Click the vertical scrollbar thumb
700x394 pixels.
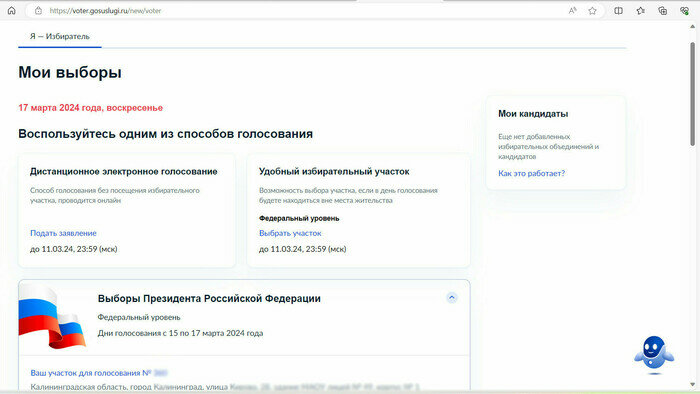[x=692, y=94]
